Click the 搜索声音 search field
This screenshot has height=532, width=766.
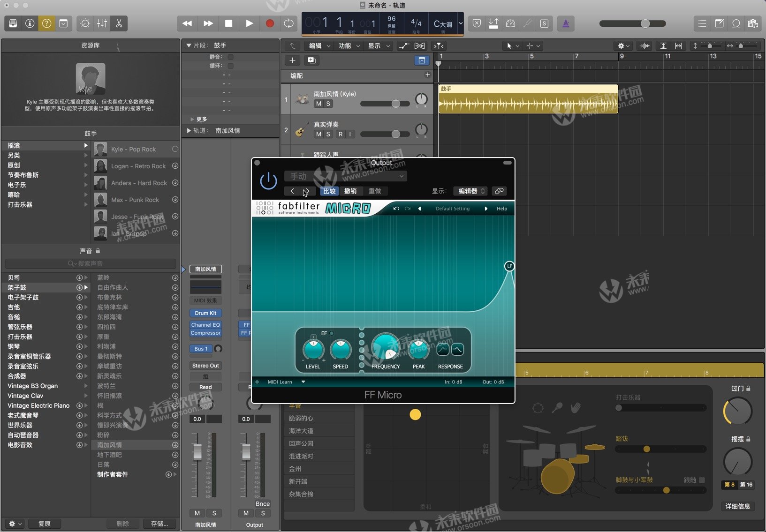[91, 263]
